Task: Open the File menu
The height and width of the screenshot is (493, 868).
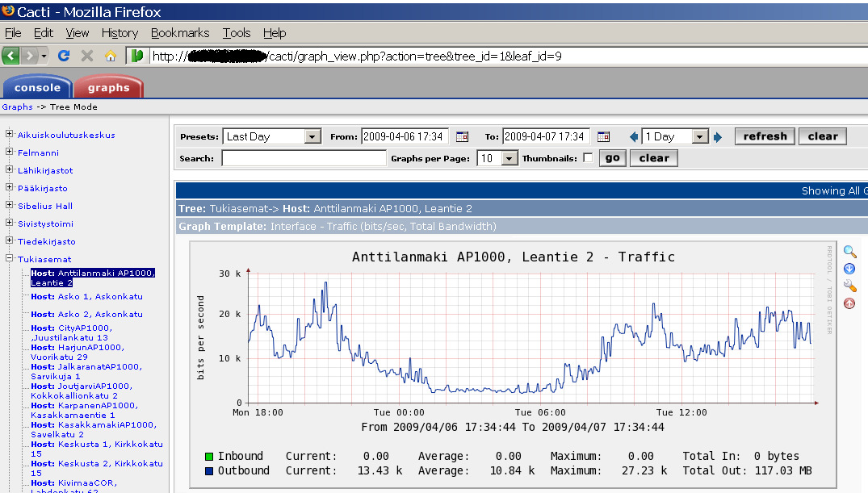Action: point(13,33)
